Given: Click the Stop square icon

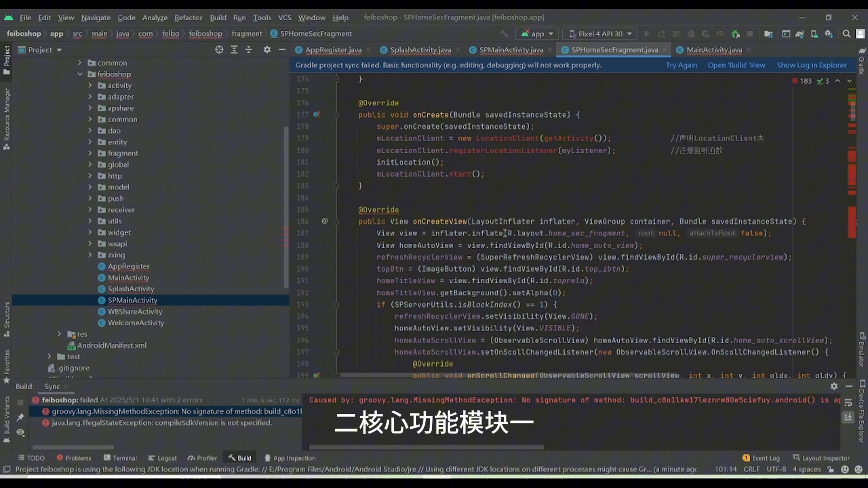Looking at the screenshot, I should (x=750, y=34).
